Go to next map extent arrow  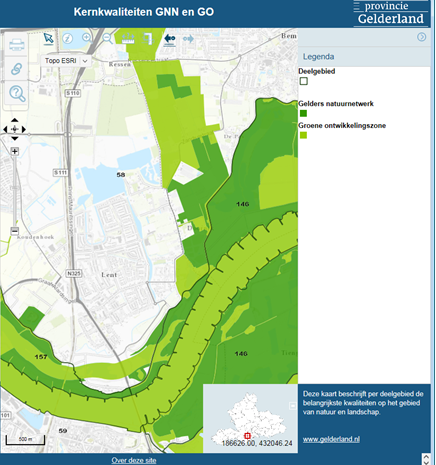(188, 39)
